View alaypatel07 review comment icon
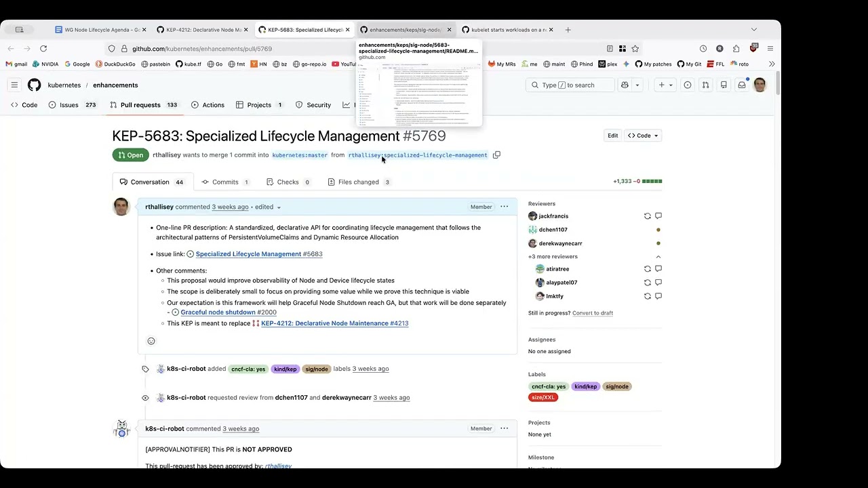Screen dimensions: 868x488 pos(658,283)
